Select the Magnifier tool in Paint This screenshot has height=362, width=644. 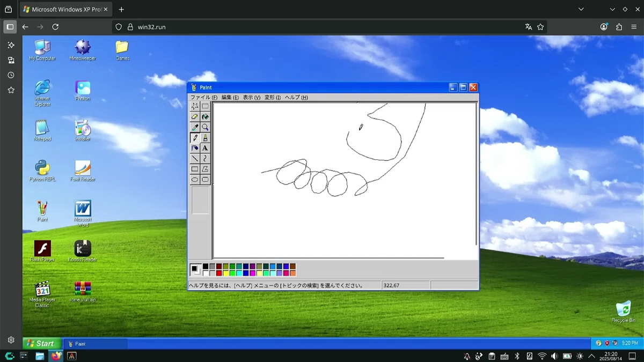(205, 127)
